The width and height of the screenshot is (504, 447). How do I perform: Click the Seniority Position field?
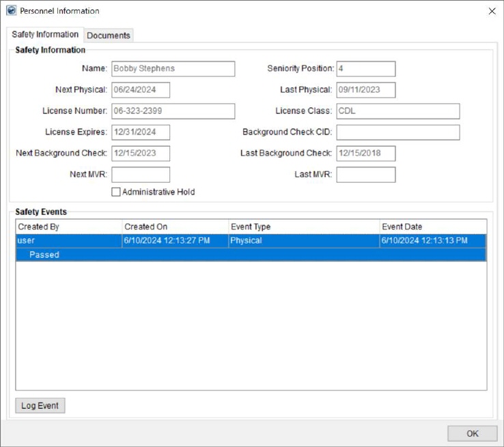[366, 69]
